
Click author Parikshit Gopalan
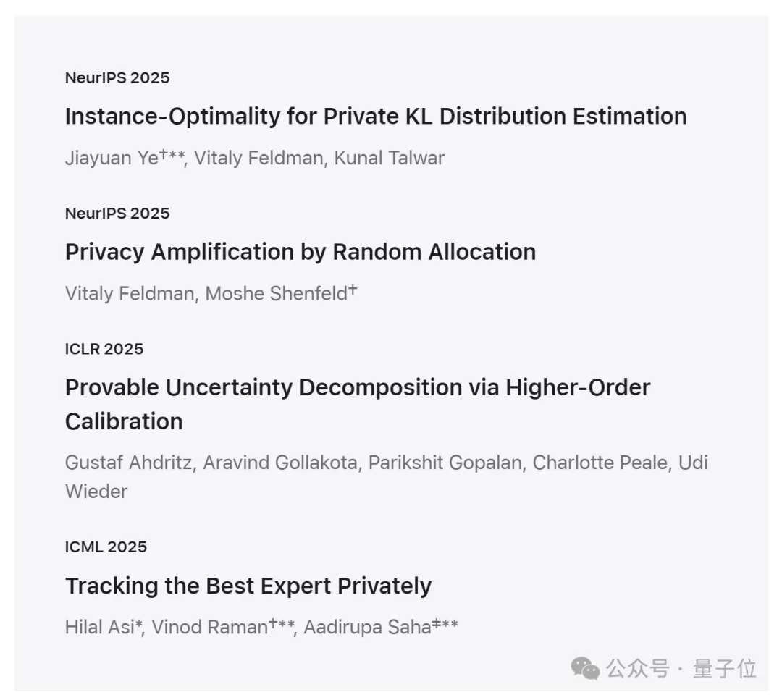tap(445, 463)
